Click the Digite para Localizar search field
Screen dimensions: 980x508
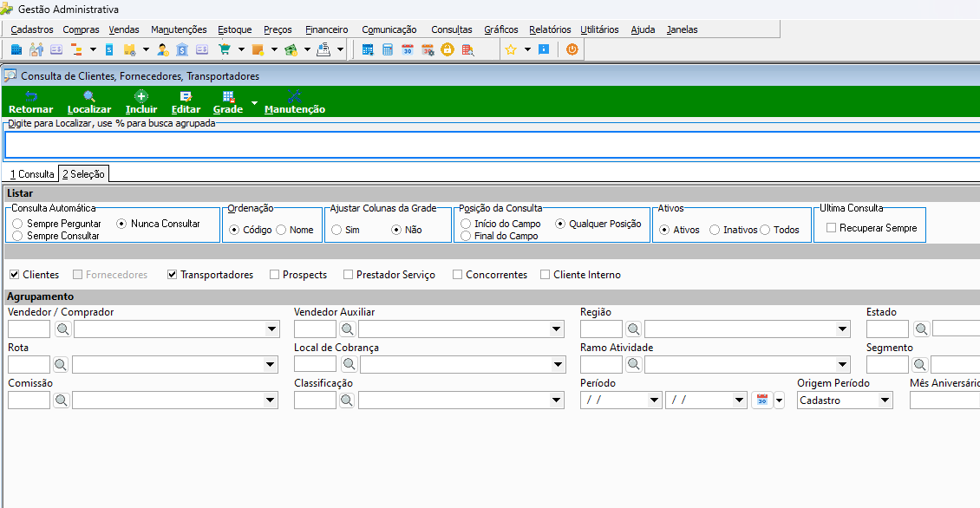tap(493, 145)
